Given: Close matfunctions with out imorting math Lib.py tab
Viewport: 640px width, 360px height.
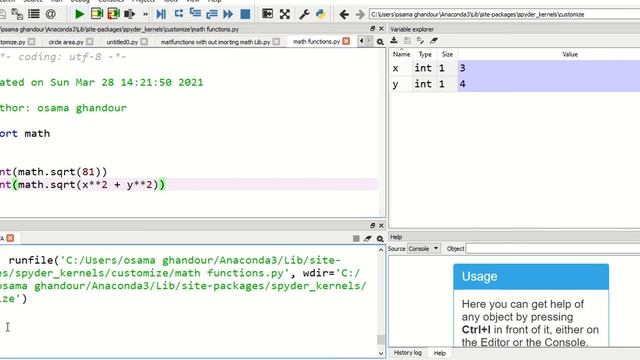Looking at the screenshot, I should (276, 42).
